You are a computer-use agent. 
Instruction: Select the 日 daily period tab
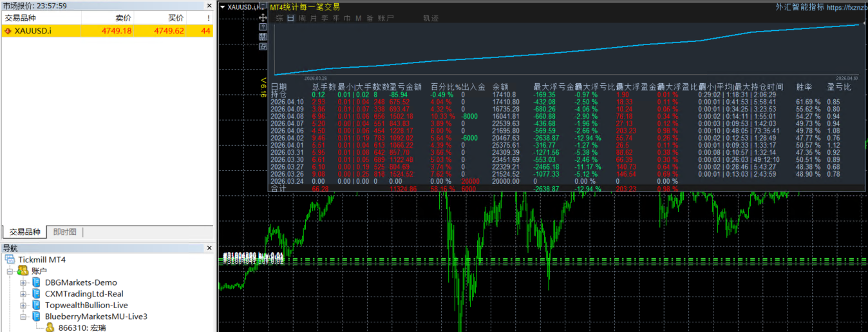tap(290, 18)
